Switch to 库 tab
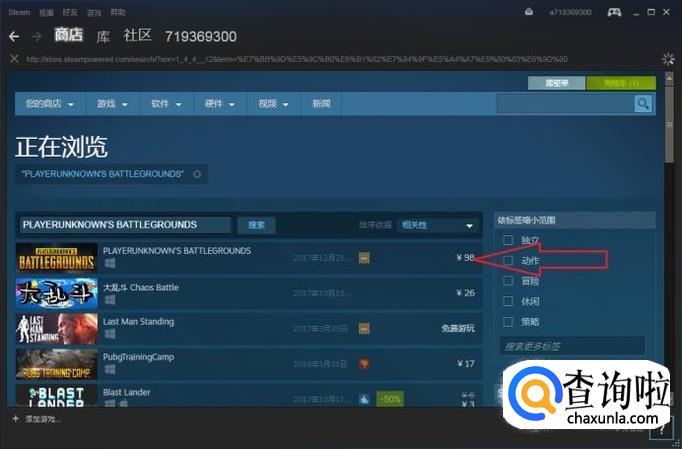 [103, 37]
